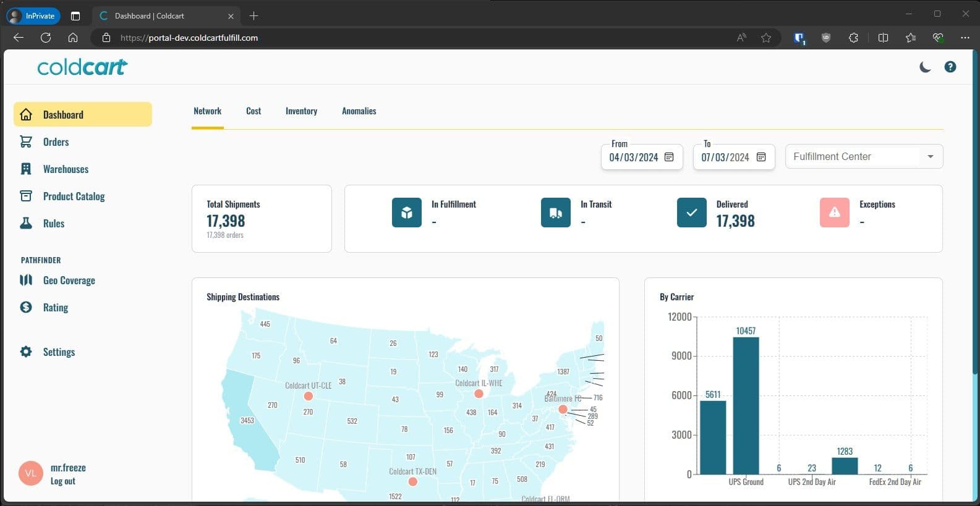This screenshot has height=506, width=980.
Task: Click the From date field 04/03/2024
Action: point(642,157)
